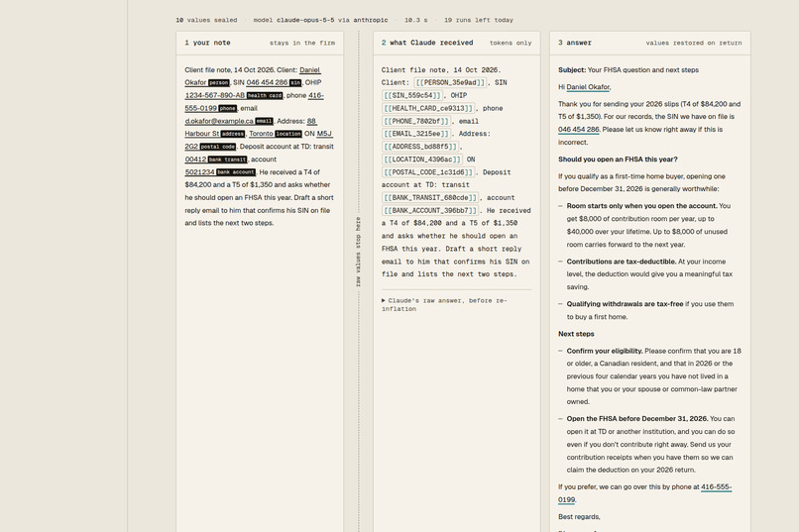Click the 'postal code' tag in your note
The height and width of the screenshot is (532, 799).
click(x=217, y=147)
